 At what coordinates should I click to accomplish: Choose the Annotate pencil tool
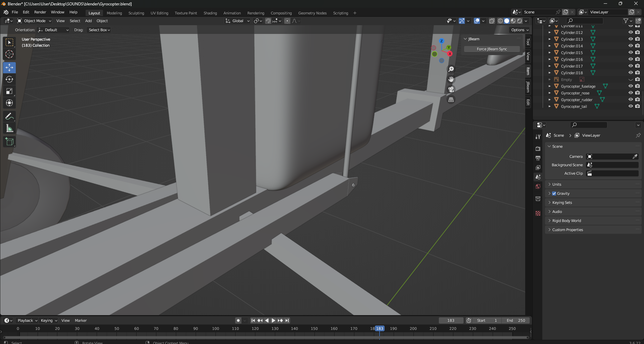(9, 117)
